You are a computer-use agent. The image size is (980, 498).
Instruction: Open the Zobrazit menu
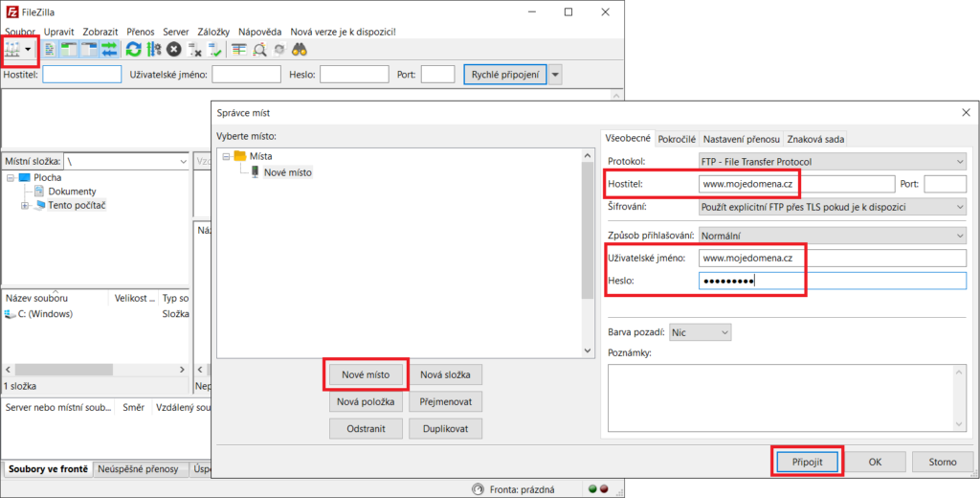[100, 32]
